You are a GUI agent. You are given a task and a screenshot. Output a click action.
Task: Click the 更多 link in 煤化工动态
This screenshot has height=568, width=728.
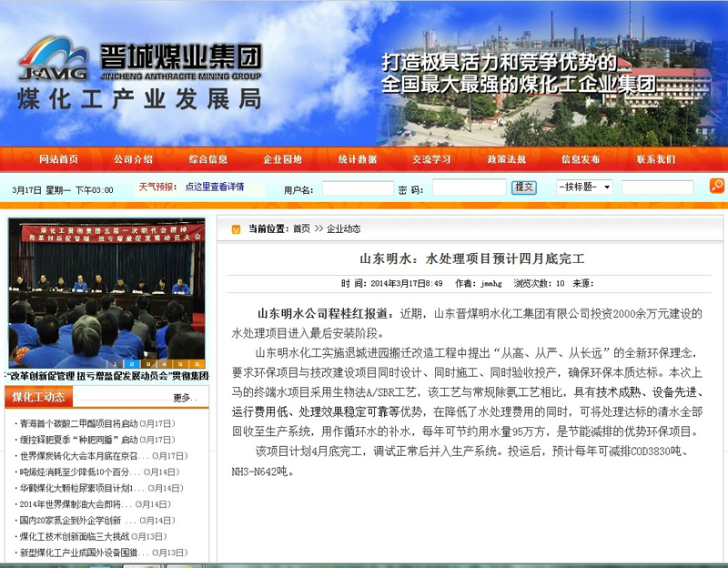186,398
